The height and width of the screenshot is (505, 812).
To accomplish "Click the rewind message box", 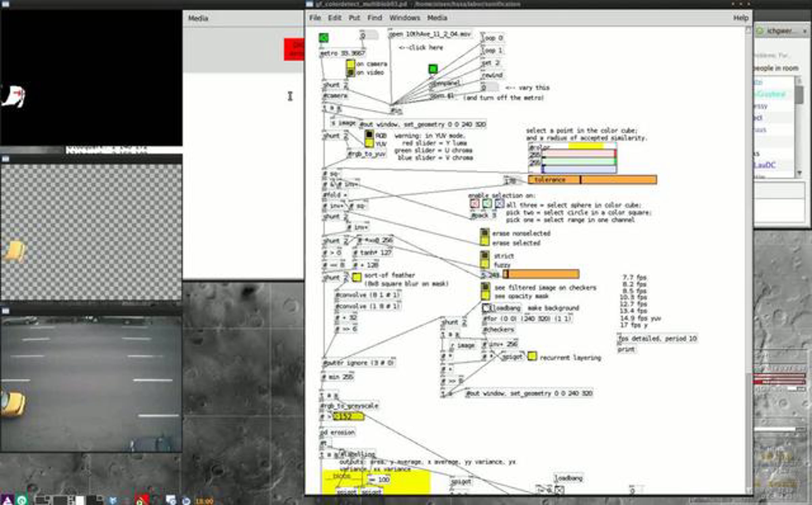I will tap(492, 75).
